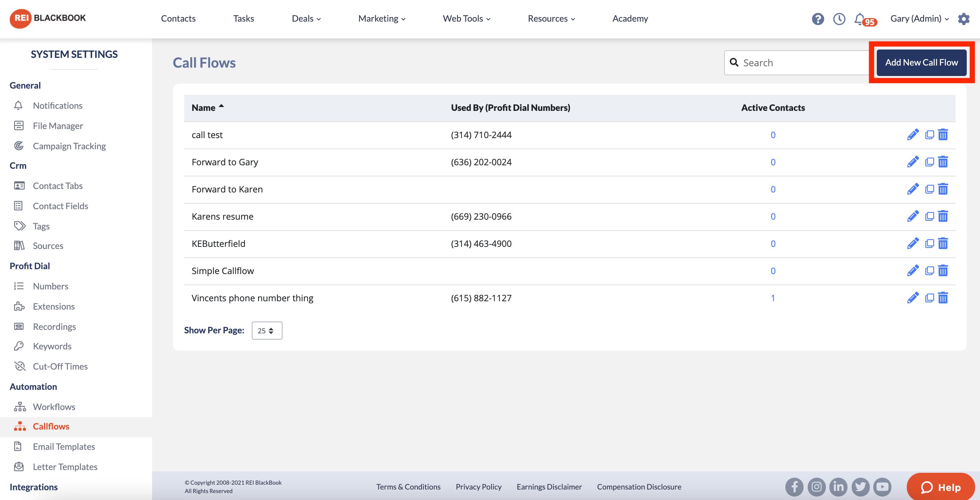
Task: Edit the Forward to Gary call flow
Action: pyautogui.click(x=913, y=162)
